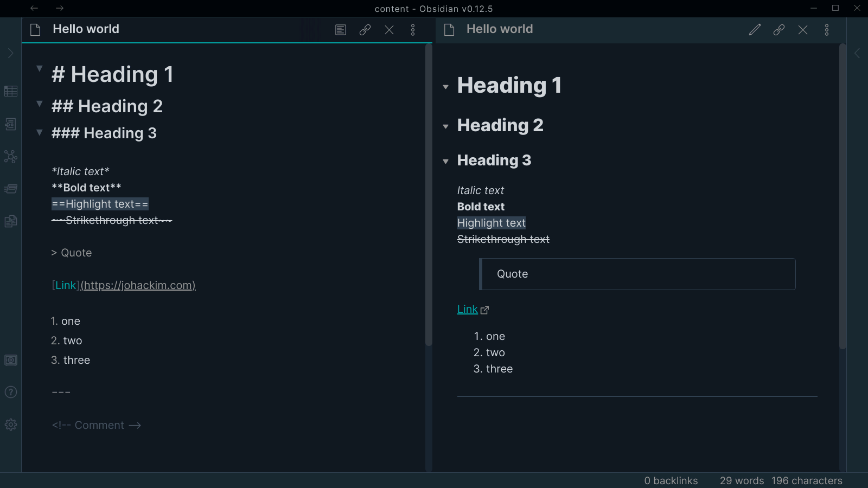
Task: Click '*Italic text*' line in editor
Action: point(80,171)
